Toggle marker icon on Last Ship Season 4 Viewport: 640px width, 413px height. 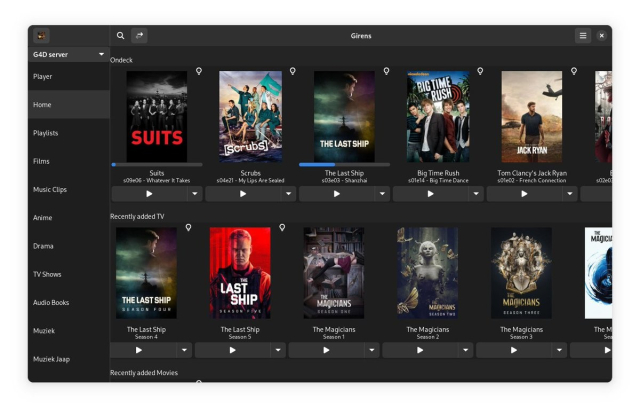[188, 227]
